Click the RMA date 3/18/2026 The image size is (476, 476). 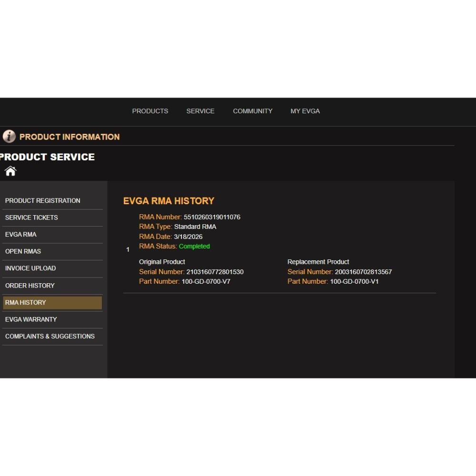[x=188, y=237]
